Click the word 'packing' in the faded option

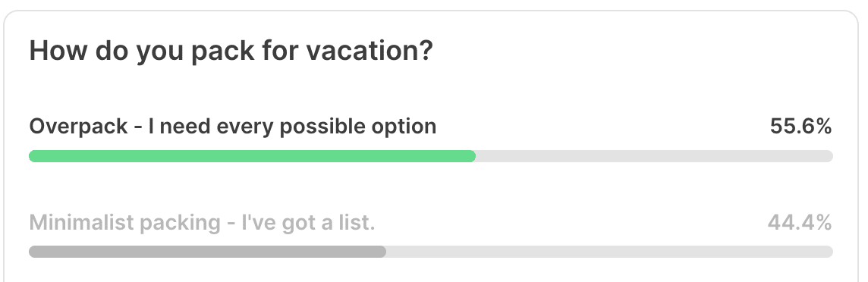point(181,224)
